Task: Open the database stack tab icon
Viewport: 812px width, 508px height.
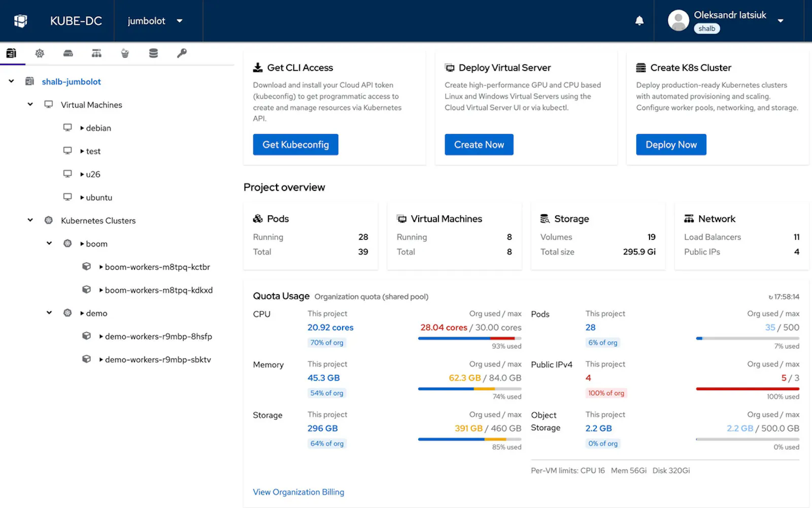Action: click(153, 53)
